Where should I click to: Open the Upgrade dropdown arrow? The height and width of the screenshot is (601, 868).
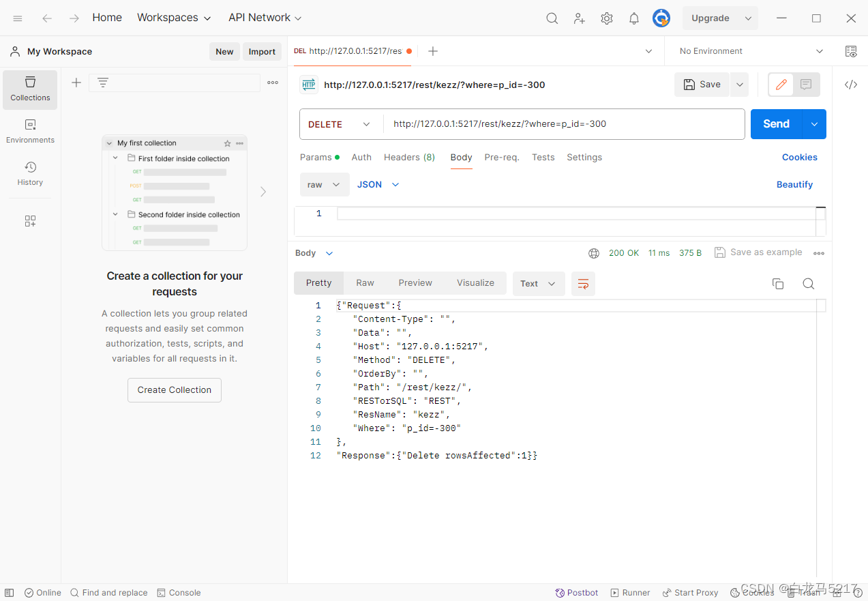(x=748, y=18)
